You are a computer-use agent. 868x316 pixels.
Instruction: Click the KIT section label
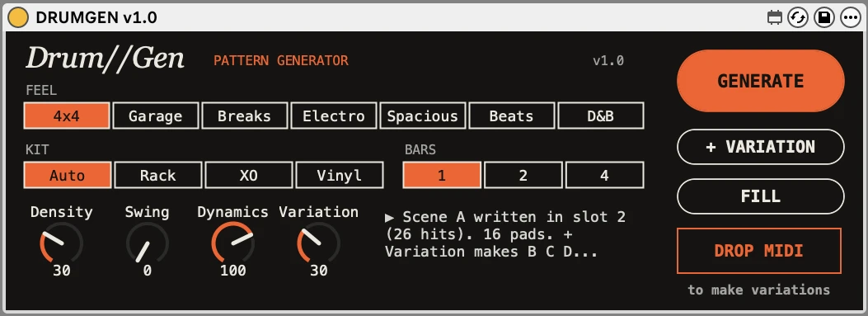(x=38, y=149)
